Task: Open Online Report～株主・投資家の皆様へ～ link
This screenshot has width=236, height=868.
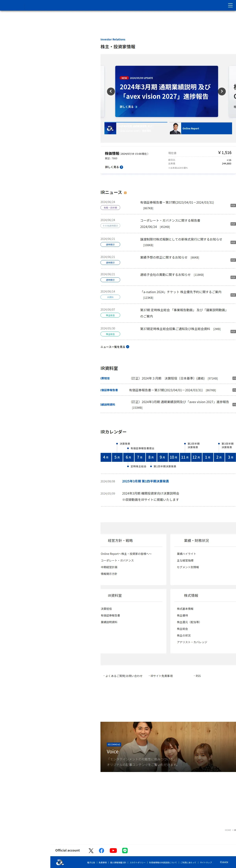Action: [x=126, y=554]
